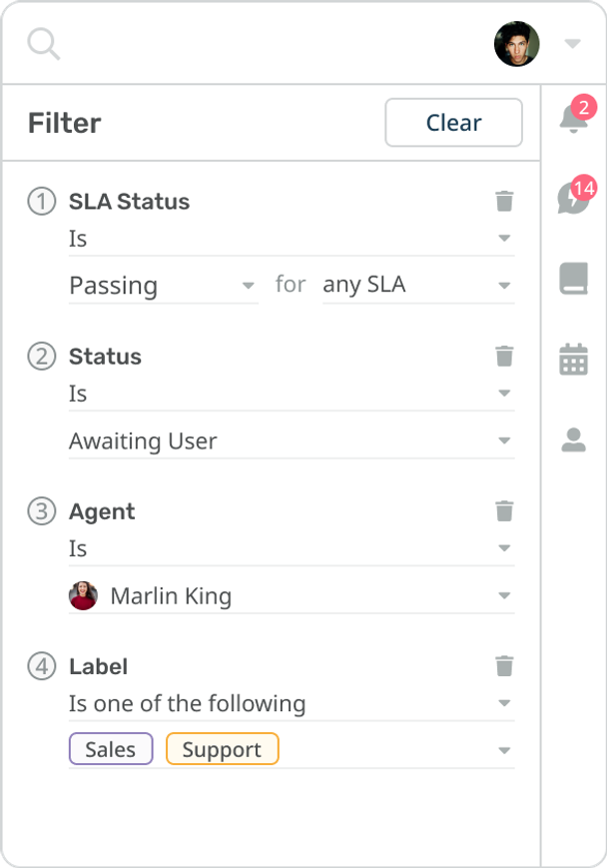The width and height of the screenshot is (607, 868).
Task: Open the chat messages icon with 14 badge
Action: 572,199
